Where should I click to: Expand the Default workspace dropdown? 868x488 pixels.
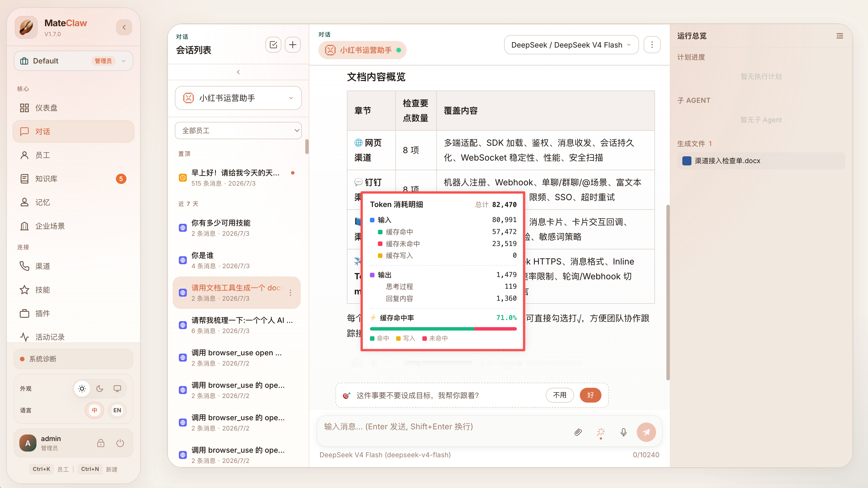coord(73,61)
